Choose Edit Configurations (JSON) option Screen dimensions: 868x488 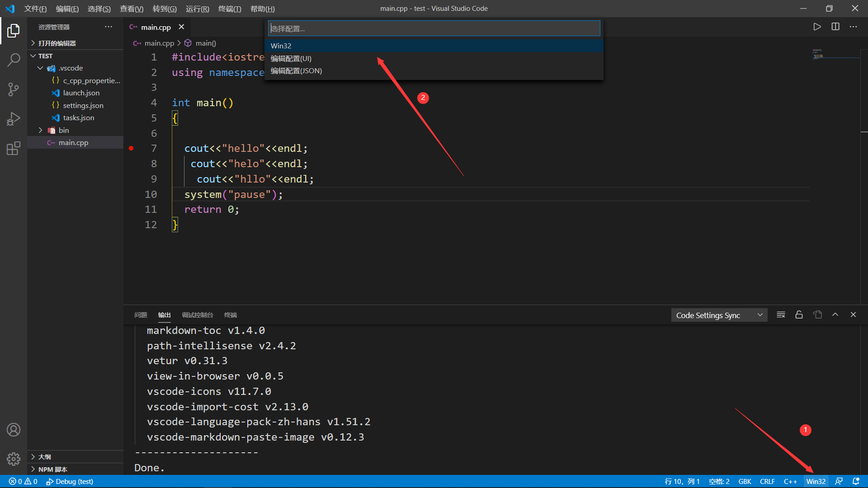434,71
